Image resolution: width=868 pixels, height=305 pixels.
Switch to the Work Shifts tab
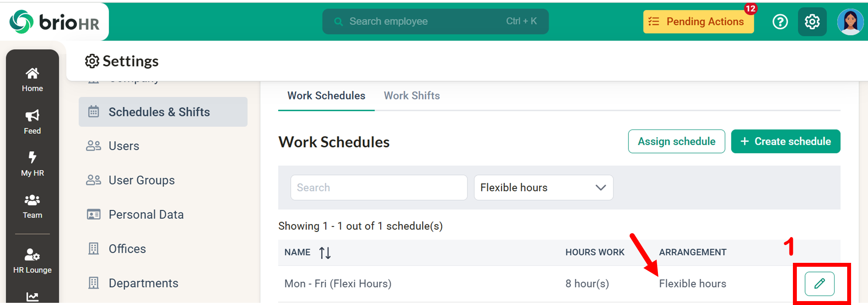411,96
